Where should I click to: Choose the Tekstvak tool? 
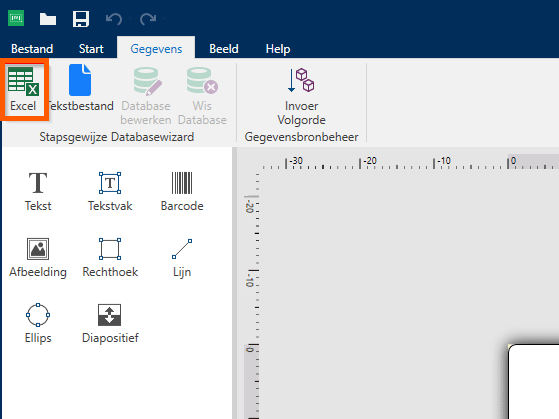110,191
